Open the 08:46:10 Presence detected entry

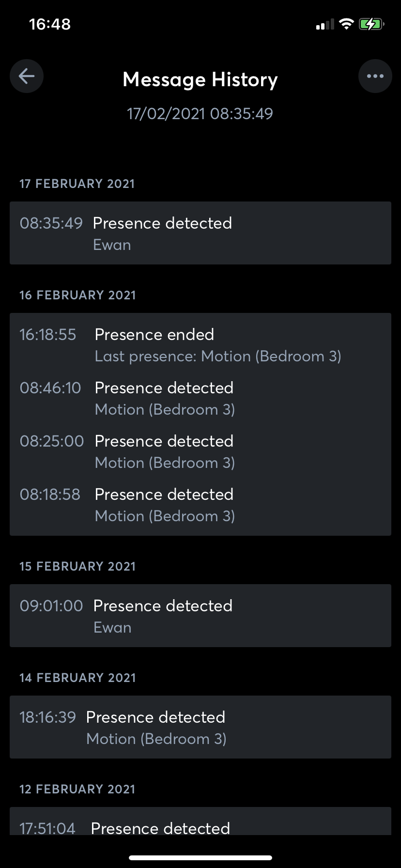tap(200, 398)
